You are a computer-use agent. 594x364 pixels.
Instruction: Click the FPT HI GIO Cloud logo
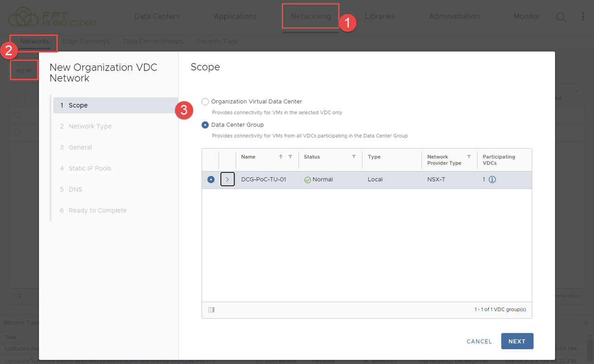52,17
